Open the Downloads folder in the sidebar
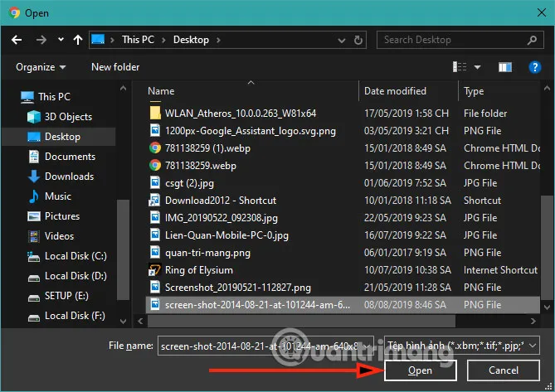Image resolution: width=555 pixels, height=392 pixels. [x=68, y=177]
